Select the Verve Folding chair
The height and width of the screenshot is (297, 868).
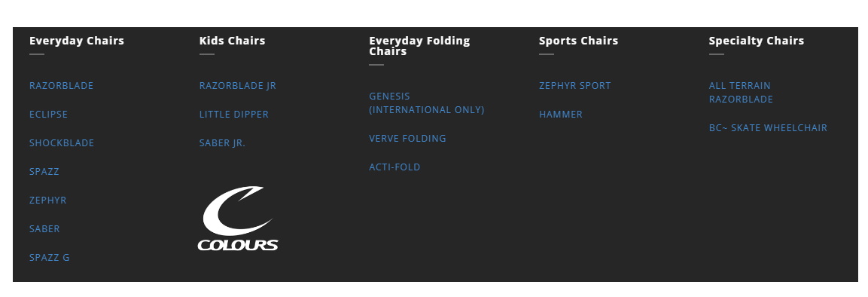407,139
